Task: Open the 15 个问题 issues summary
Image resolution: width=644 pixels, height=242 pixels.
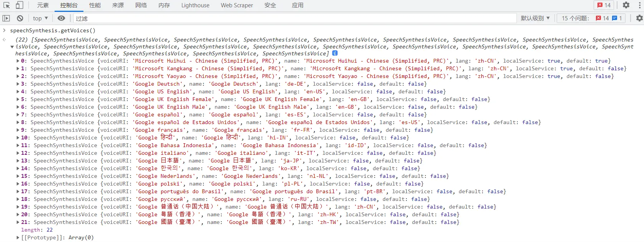Action: coord(591,18)
